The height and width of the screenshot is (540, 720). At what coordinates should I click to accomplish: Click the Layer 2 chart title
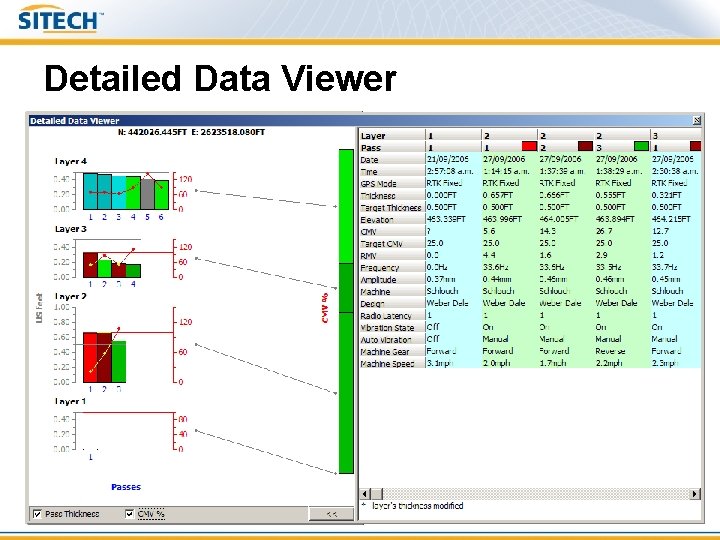[71, 297]
